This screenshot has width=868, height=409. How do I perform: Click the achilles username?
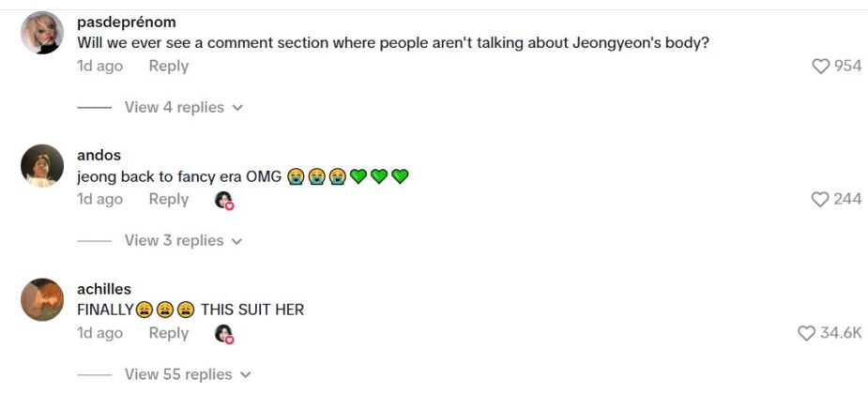pos(104,288)
